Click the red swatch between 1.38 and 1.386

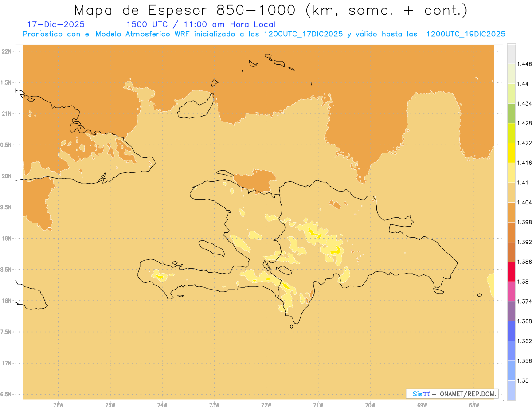[x=511, y=272]
